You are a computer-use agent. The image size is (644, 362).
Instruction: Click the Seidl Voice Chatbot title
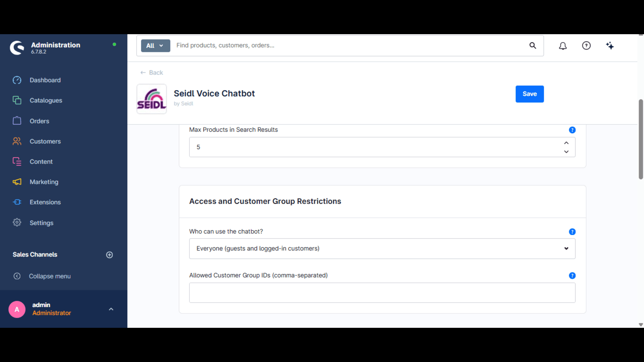[x=214, y=94]
